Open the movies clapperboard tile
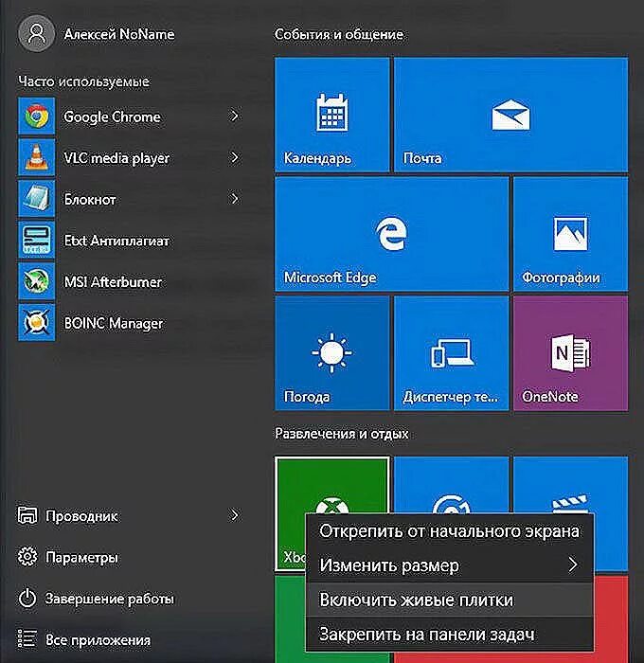The width and height of the screenshot is (644, 663). [570, 485]
